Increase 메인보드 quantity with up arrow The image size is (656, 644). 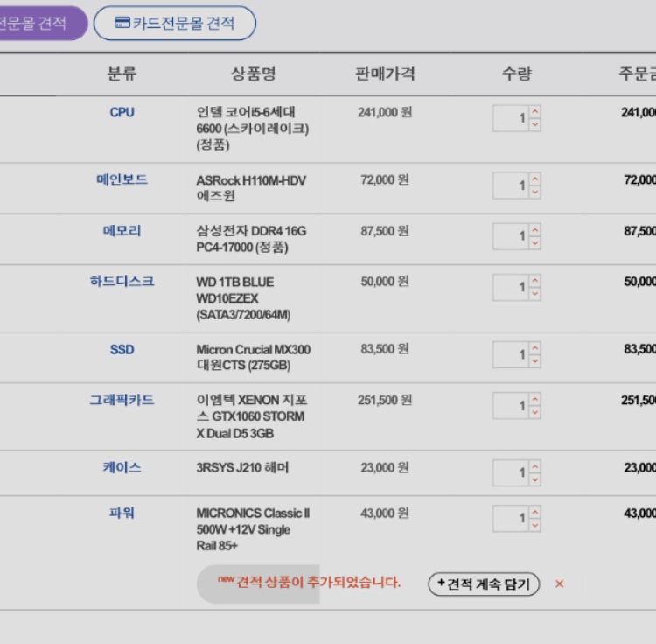(535, 178)
